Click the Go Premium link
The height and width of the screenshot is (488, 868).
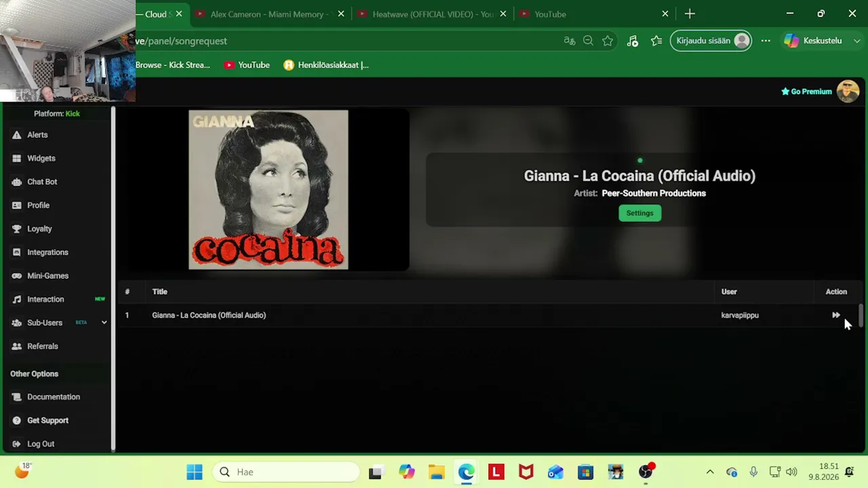(x=806, y=91)
